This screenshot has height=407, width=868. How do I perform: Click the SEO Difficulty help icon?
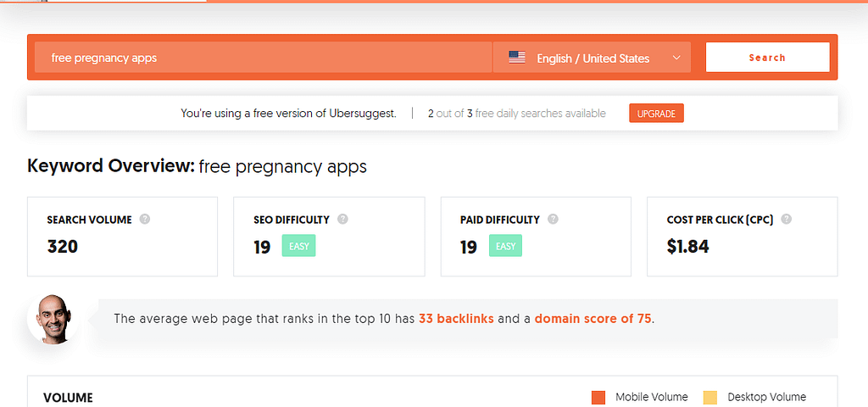[x=342, y=220]
